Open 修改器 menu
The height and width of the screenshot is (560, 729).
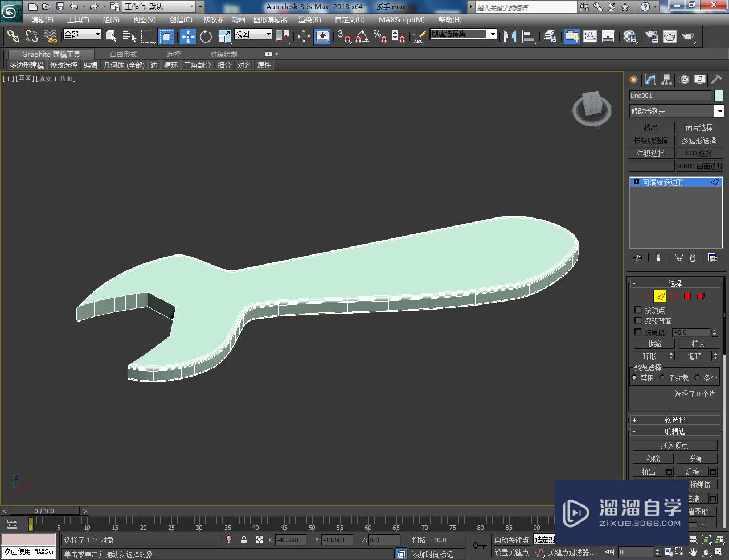(214, 20)
